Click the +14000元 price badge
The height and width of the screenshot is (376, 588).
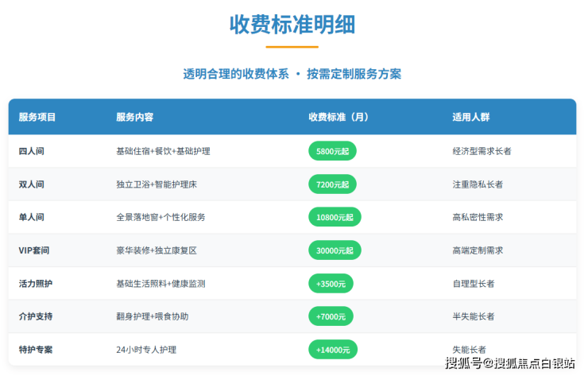333,349
